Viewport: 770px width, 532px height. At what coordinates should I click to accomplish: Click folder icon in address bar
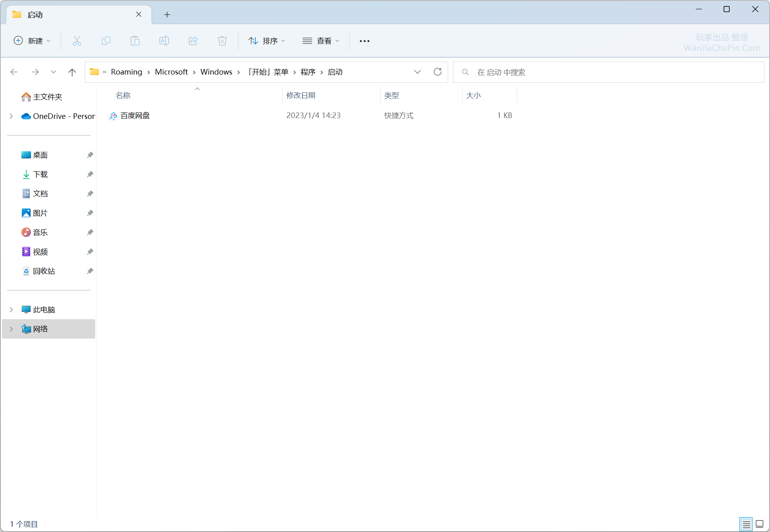coord(94,72)
